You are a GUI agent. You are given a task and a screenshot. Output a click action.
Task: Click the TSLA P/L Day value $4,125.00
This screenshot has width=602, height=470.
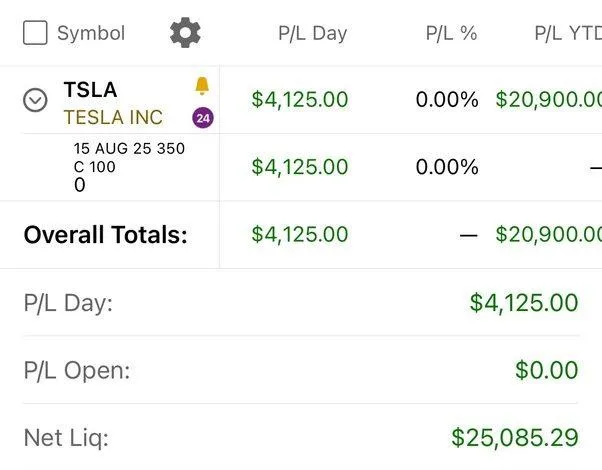pyautogui.click(x=300, y=100)
